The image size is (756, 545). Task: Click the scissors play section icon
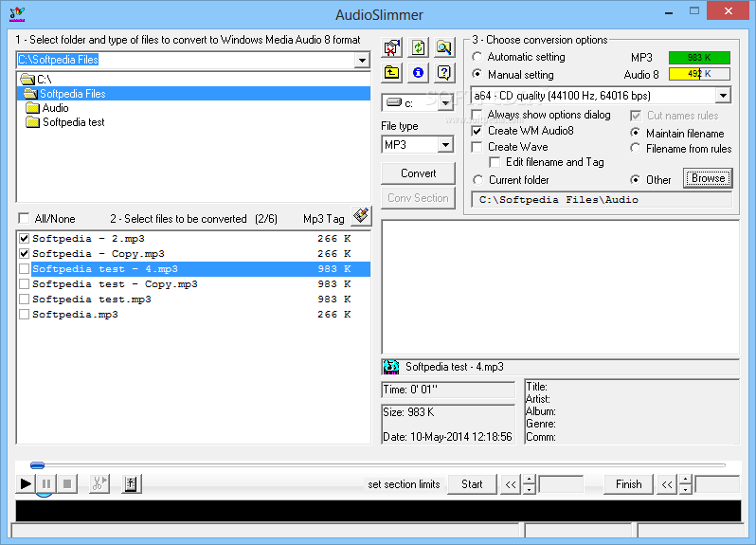coord(99,483)
